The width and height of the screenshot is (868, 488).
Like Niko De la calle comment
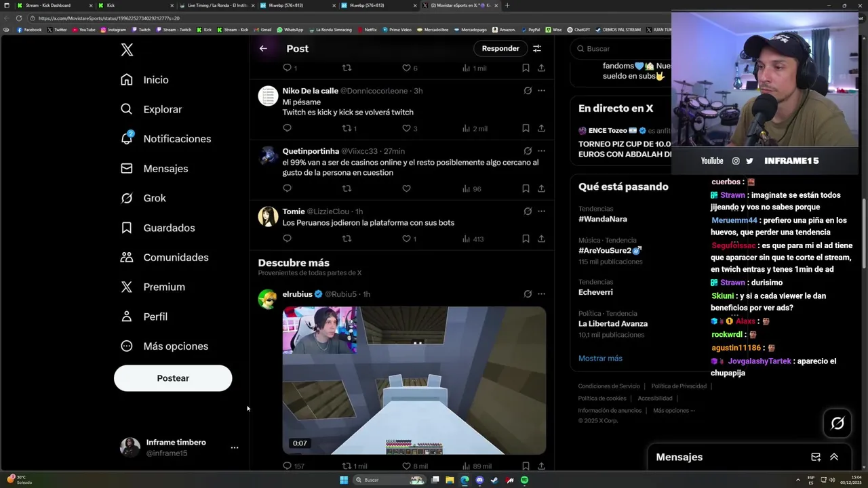click(x=406, y=128)
